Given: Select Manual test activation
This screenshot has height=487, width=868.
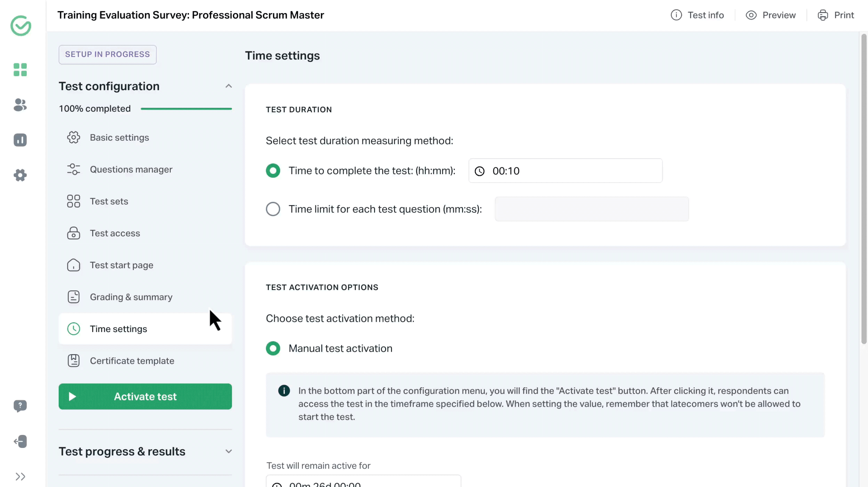Looking at the screenshot, I should [273, 348].
